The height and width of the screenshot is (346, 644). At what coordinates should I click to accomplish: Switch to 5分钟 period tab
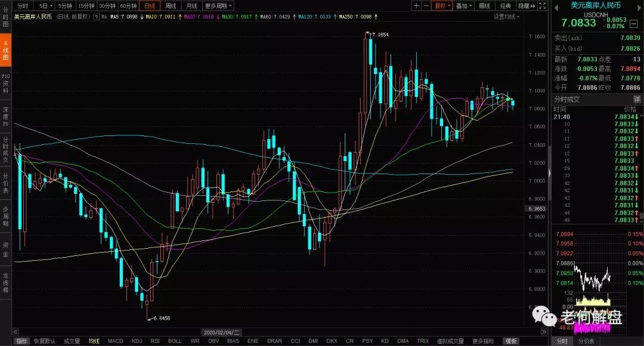pyautogui.click(x=65, y=6)
